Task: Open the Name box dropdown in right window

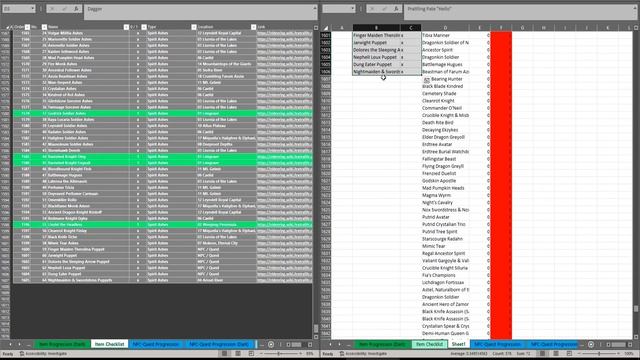Action: pos(352,9)
